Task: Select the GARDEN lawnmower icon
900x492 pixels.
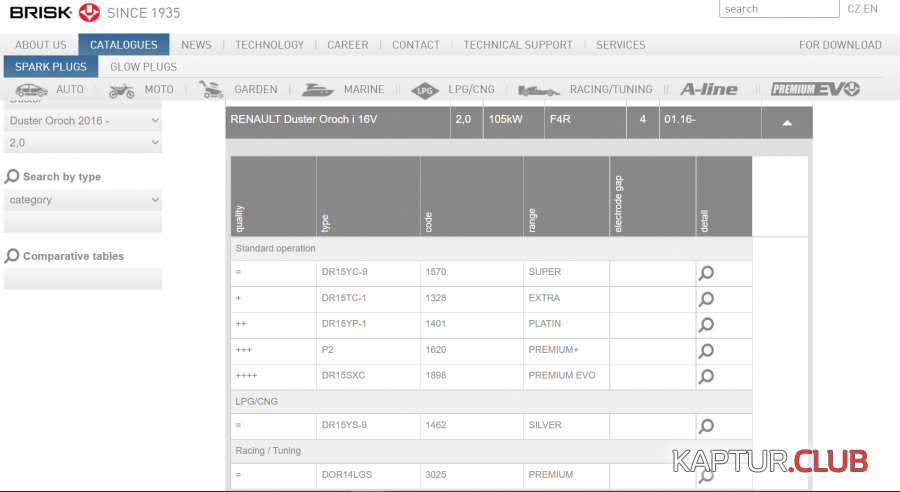Action: (211, 89)
